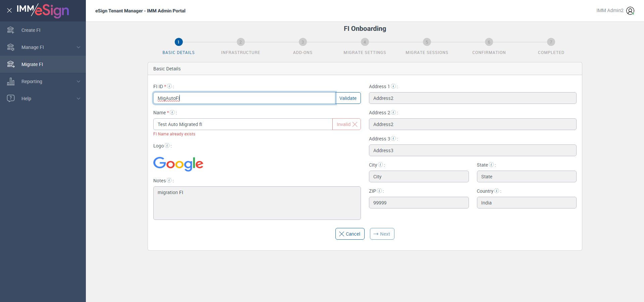
Task: Click the Cancel button
Action: [x=350, y=234]
